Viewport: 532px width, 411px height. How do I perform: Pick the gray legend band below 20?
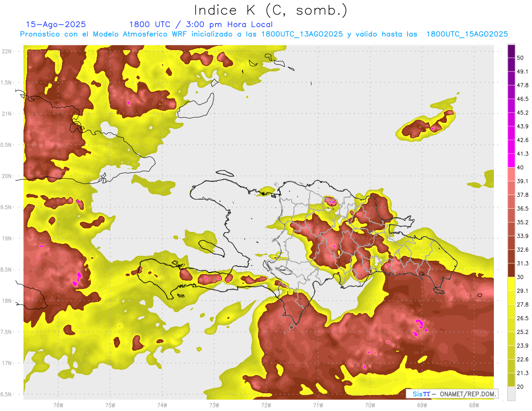(511, 394)
